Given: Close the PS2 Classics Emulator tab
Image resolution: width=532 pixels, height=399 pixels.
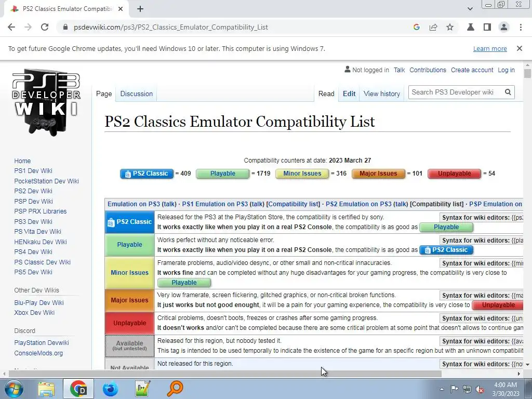Looking at the screenshot, I should 121,9.
